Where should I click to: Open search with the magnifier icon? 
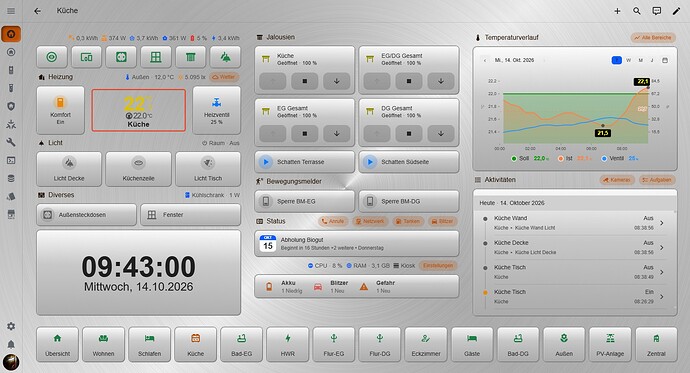tap(637, 11)
